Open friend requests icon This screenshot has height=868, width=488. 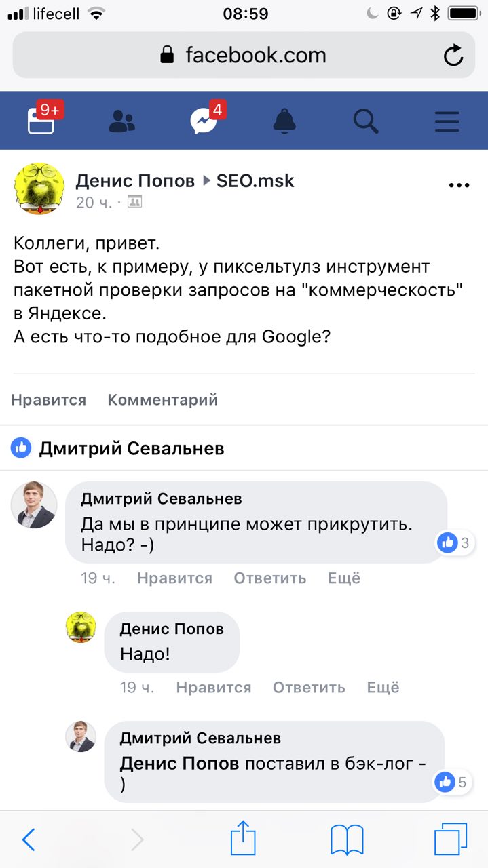click(122, 121)
